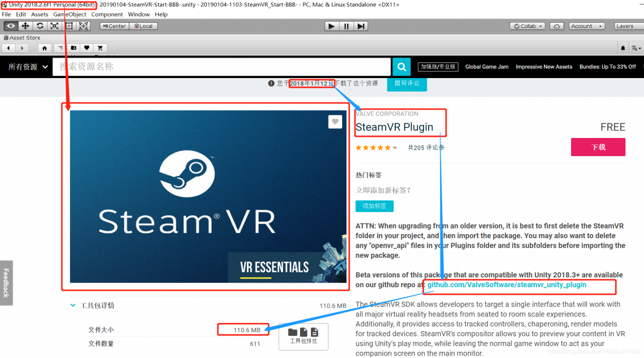The image size is (644, 358).
Task: Open the github steamvr_unity_plugin link
Action: tap(507, 284)
